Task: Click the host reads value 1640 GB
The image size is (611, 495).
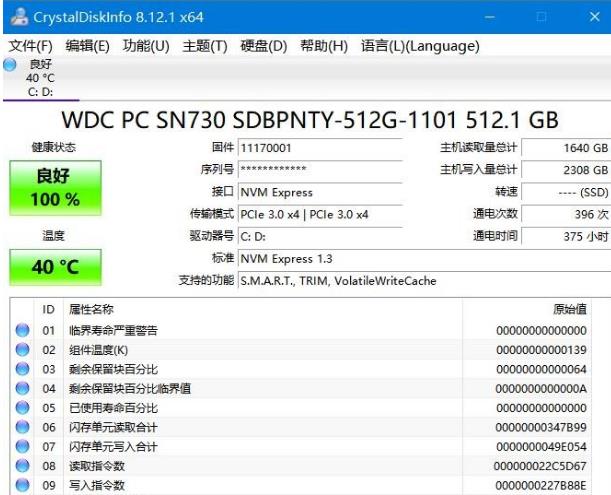Action: coord(566,148)
